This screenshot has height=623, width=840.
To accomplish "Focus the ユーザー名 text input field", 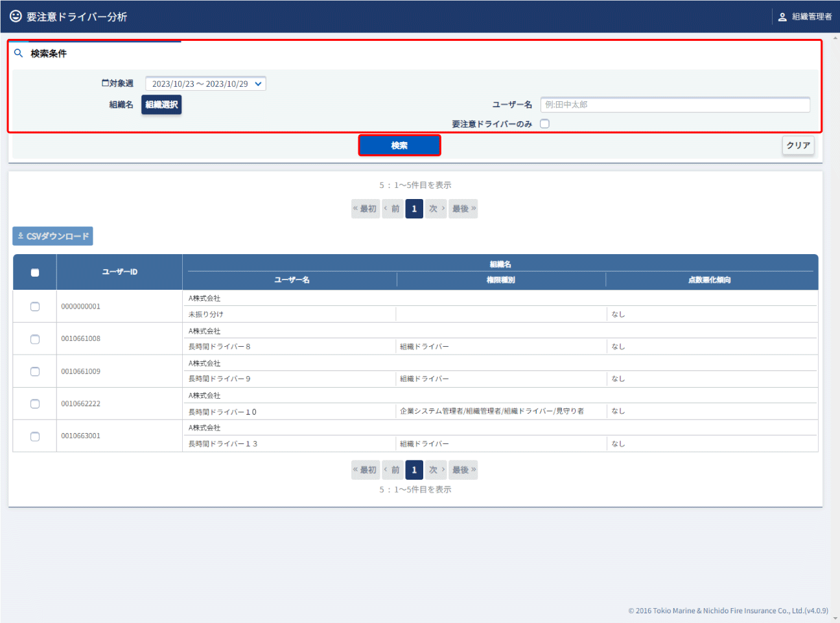I will tap(675, 104).
